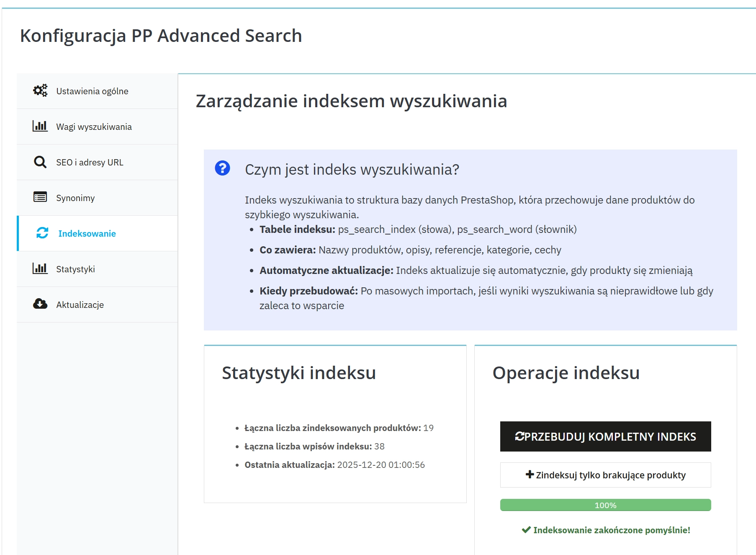Click the green checkmark success icon

(526, 530)
